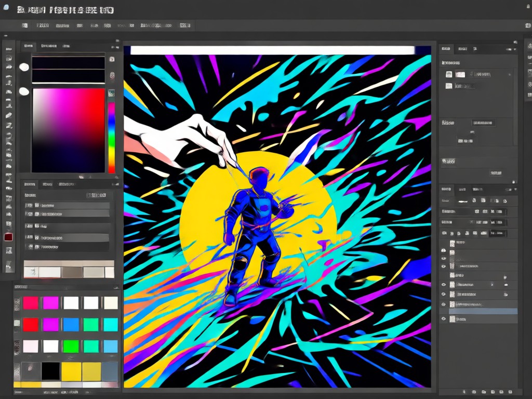532x399 pixels.
Task: Click the small button at the upper-right panel's bottom right
Action: point(496,174)
